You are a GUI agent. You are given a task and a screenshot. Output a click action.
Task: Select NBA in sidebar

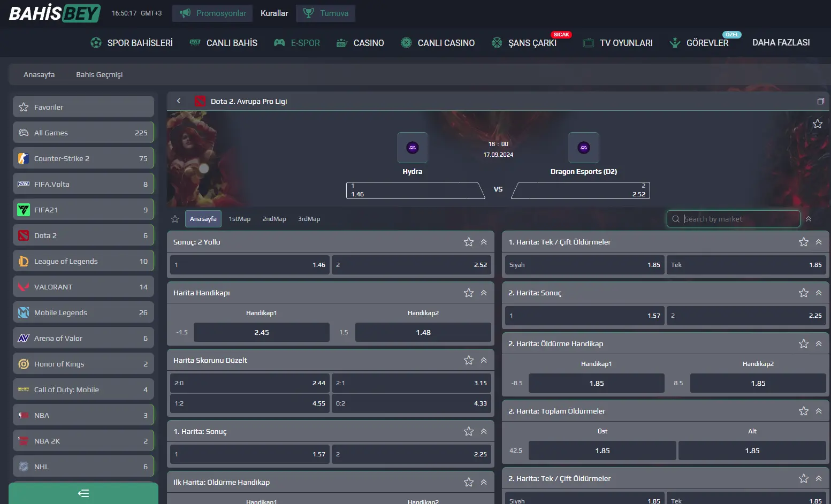(x=83, y=415)
